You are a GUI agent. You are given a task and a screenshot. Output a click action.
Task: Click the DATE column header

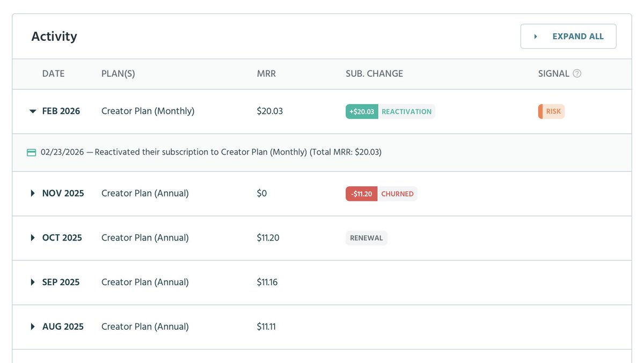(x=53, y=74)
